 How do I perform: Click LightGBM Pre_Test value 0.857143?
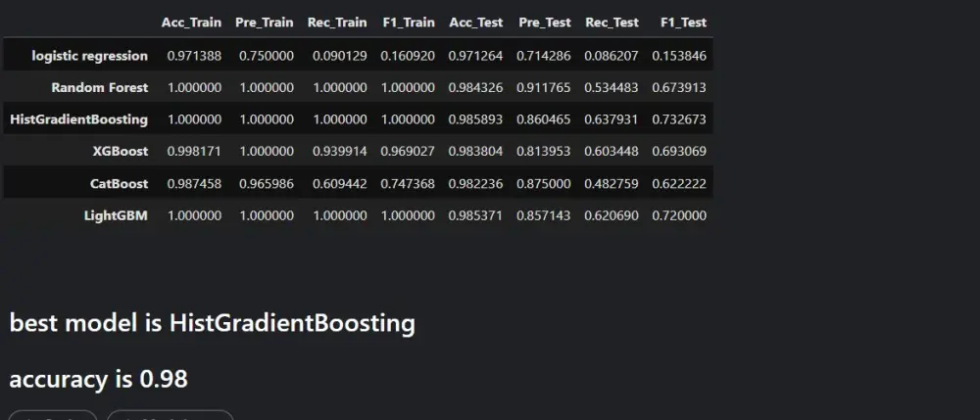point(544,216)
